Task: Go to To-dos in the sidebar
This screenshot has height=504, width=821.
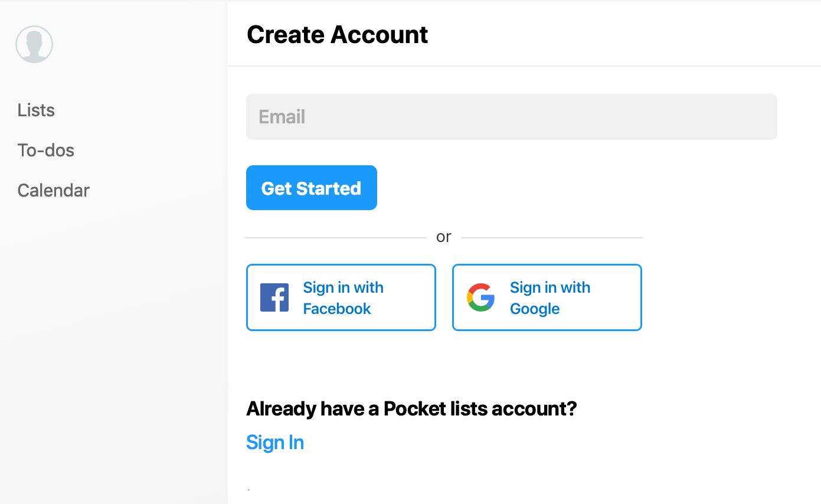Action: click(46, 150)
